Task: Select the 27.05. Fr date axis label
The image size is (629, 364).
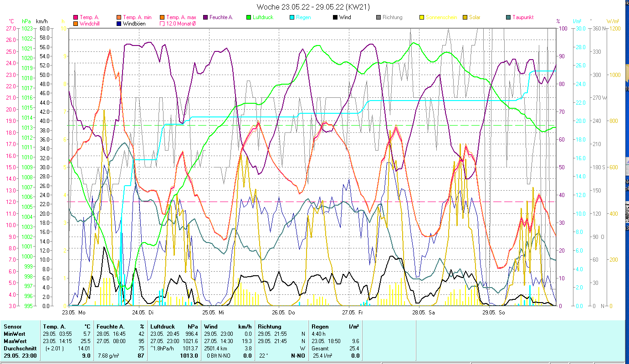Action: click(353, 313)
